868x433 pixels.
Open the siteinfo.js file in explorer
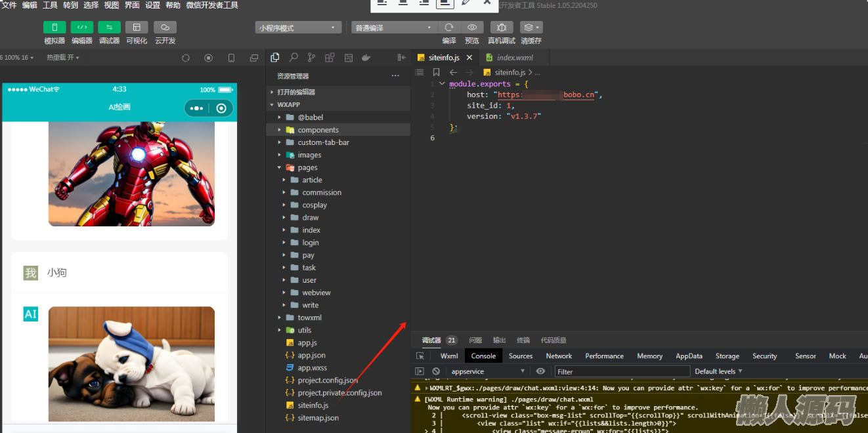coord(313,405)
